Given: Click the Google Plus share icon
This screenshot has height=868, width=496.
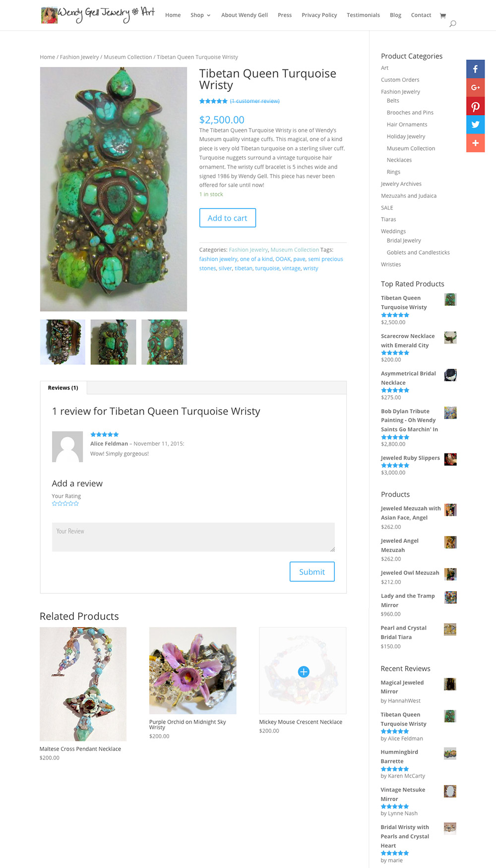Looking at the screenshot, I should [475, 87].
